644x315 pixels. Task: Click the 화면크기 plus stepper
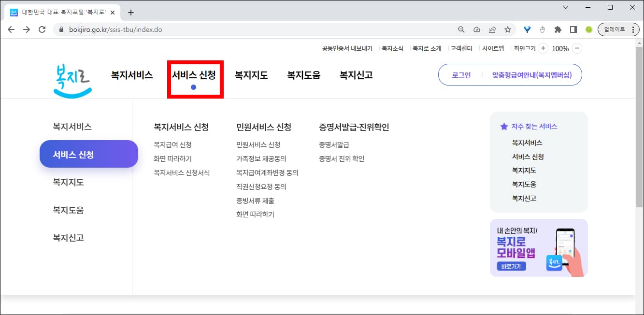coord(543,48)
